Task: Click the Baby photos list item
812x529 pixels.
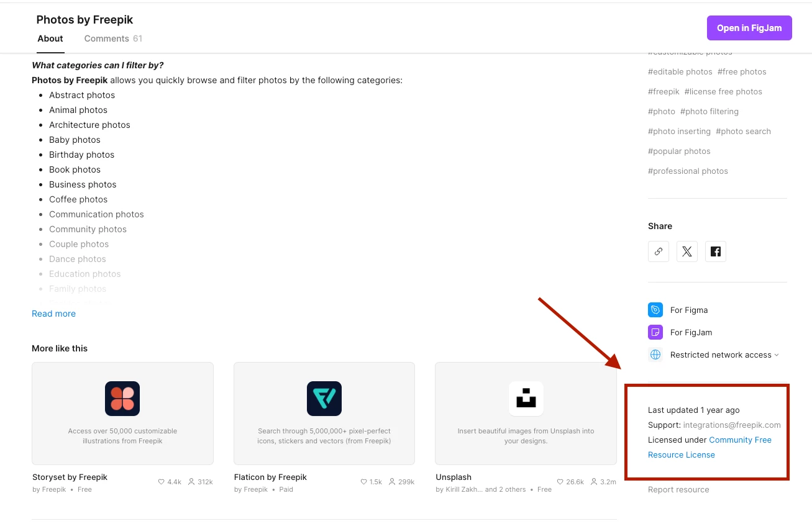Action: coord(75,140)
